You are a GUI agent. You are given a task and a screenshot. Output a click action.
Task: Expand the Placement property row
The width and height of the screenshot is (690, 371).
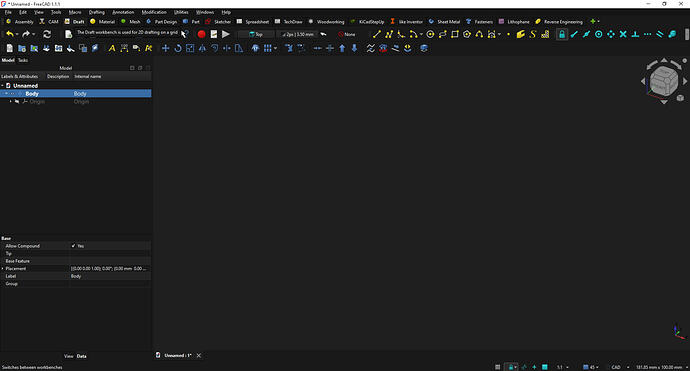tap(3, 268)
